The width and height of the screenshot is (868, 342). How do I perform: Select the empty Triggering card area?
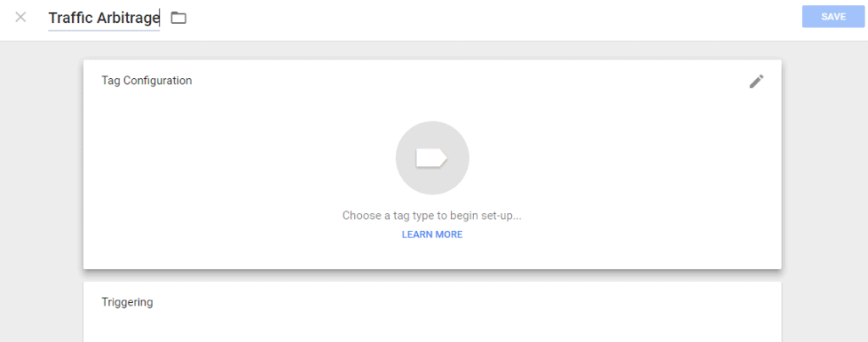tap(432, 312)
